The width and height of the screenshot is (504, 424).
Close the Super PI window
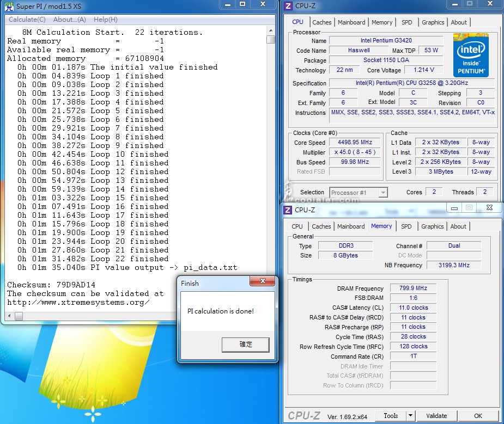click(x=263, y=4)
